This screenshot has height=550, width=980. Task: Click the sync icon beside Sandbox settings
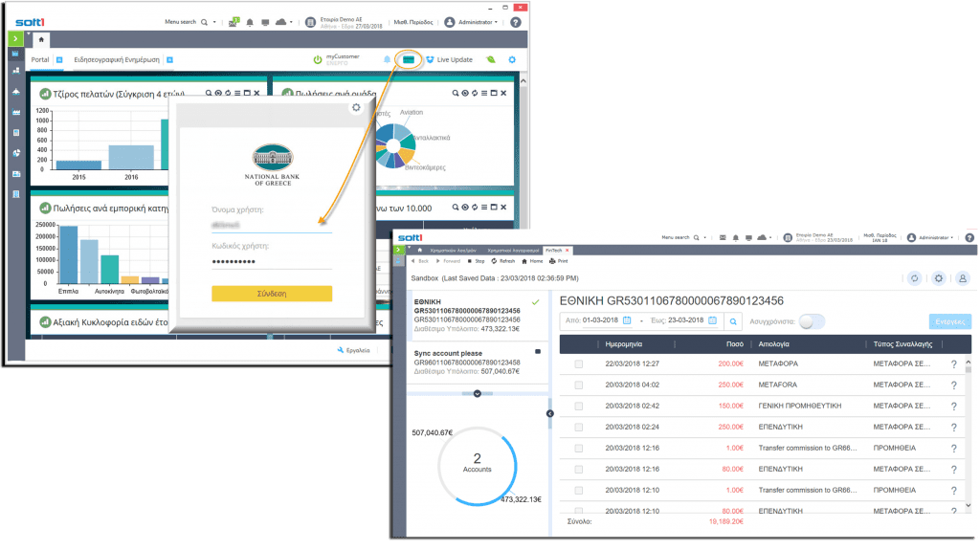[x=915, y=277]
